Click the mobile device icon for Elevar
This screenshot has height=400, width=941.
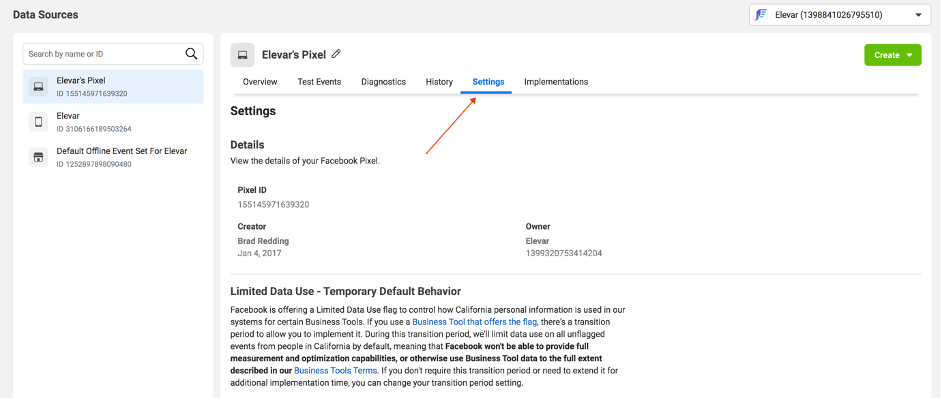tap(39, 122)
